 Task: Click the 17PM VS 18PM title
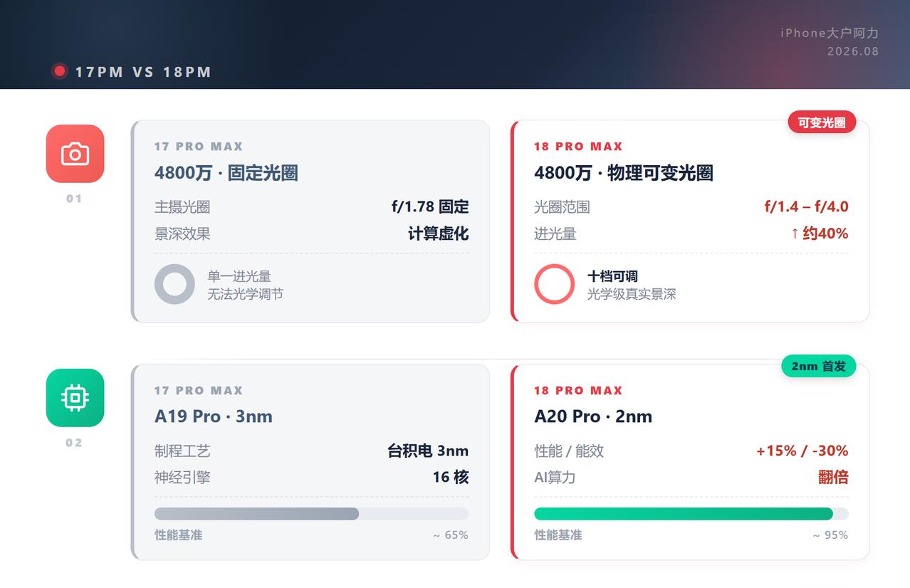pos(143,72)
